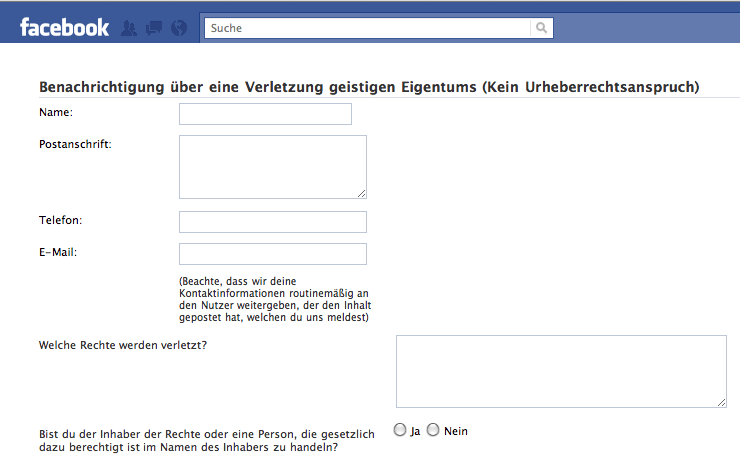Click into the Postanschrift text area

coord(273,167)
